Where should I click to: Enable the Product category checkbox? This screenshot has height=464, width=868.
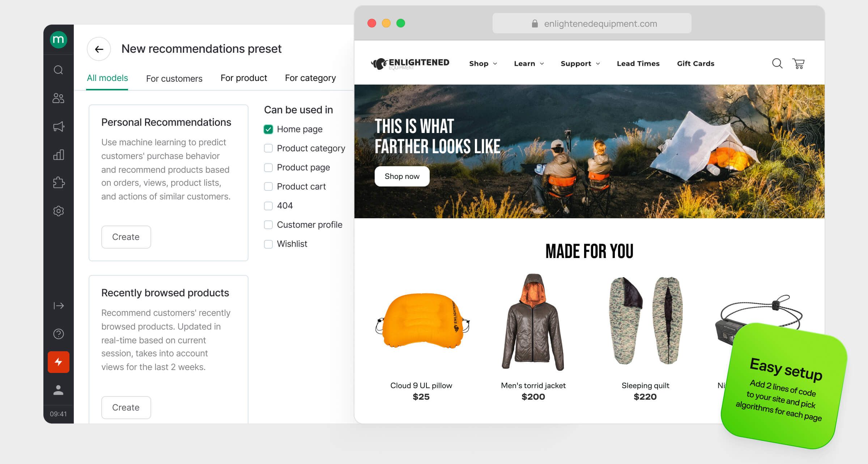(268, 149)
